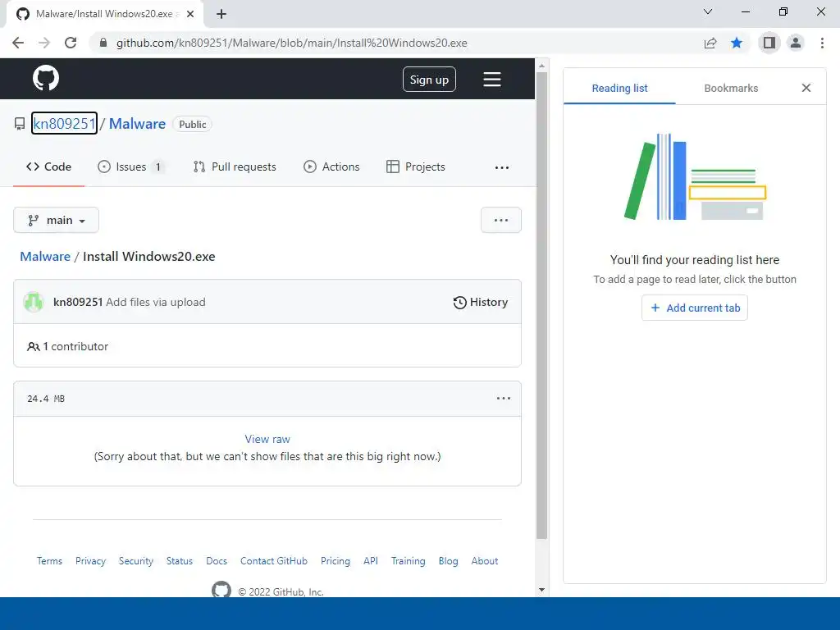
Task: Select the Reading list tab in side panel
Action: click(x=619, y=88)
